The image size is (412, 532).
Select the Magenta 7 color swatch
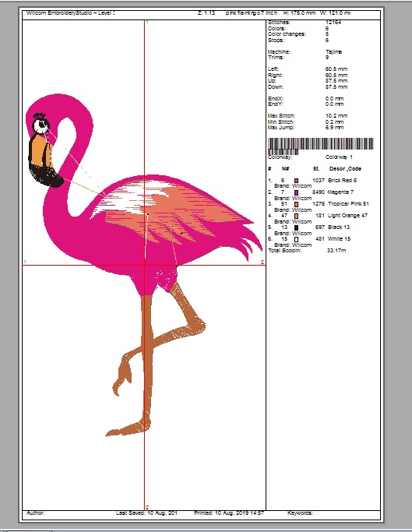[x=296, y=192]
